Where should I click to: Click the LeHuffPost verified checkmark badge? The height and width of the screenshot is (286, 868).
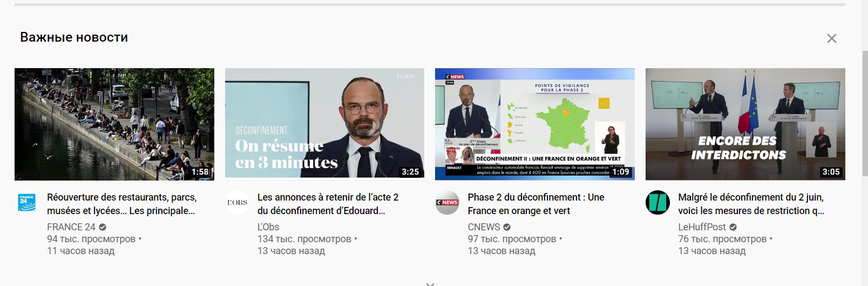click(x=733, y=227)
